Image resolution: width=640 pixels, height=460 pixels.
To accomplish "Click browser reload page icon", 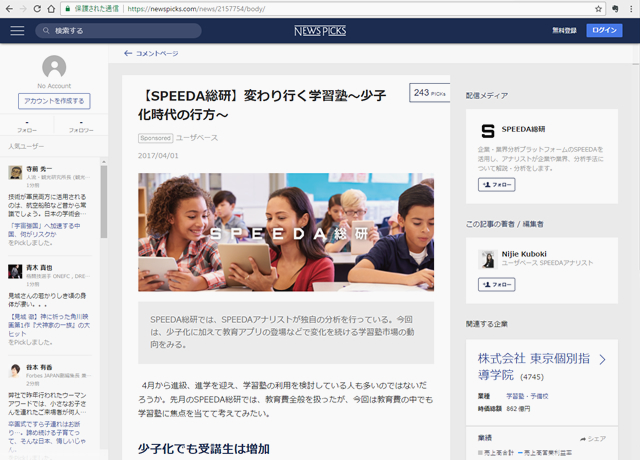I will click(x=50, y=8).
